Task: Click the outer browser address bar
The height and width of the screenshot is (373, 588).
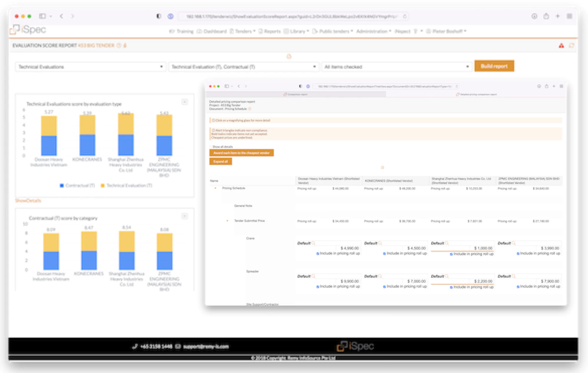Action: click(x=293, y=16)
